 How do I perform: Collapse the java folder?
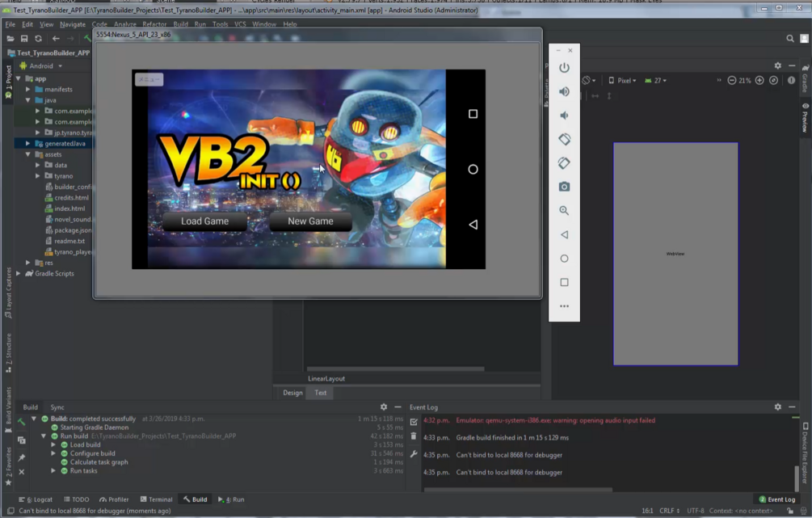click(x=28, y=100)
